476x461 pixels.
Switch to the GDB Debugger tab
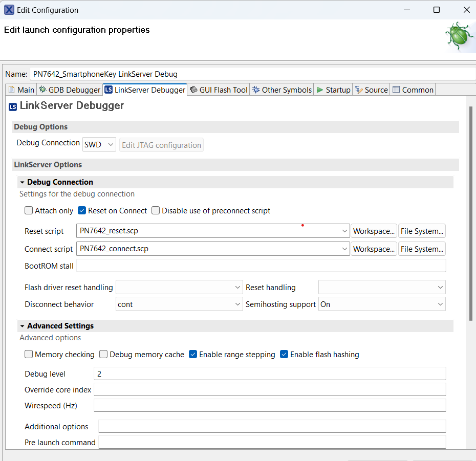pos(70,90)
